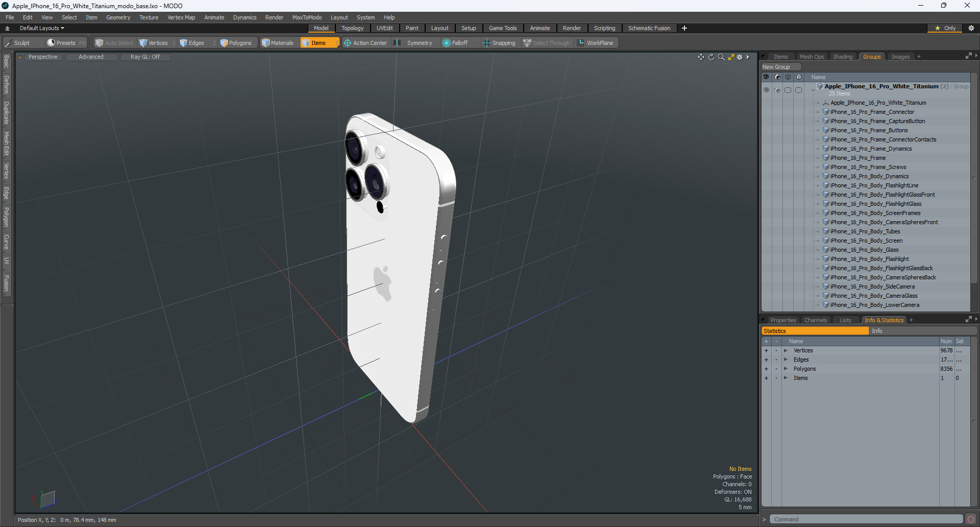Screen dimensions: 980x527
Task: Open layout settings gear at top right
Action: tap(971, 28)
